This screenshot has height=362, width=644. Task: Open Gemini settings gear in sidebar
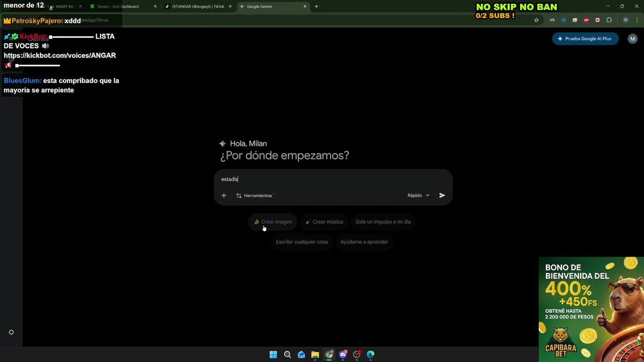click(x=11, y=332)
